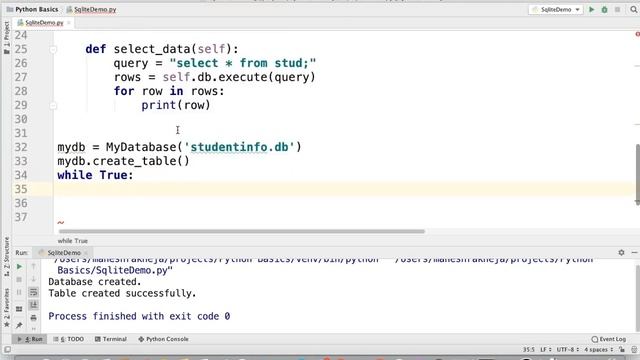Click the 'while True' editor breadcrumb
640x360 pixels.
(x=73, y=241)
